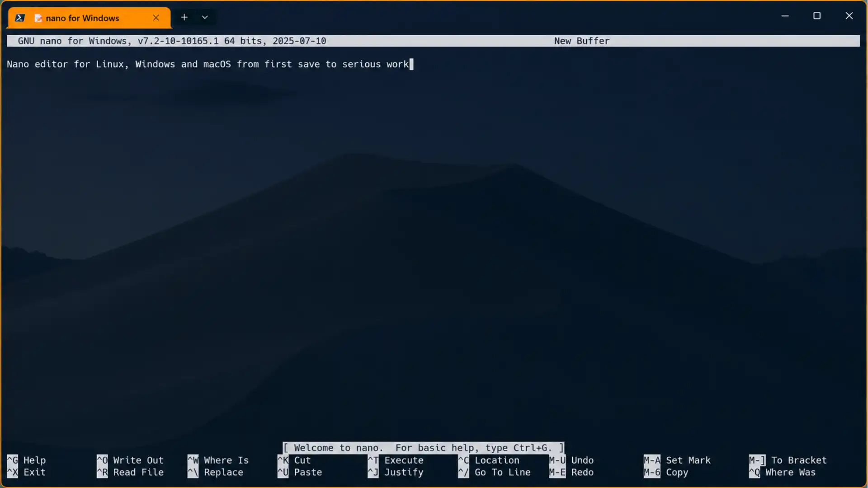Place cursor at end after 'work'

pos(411,64)
